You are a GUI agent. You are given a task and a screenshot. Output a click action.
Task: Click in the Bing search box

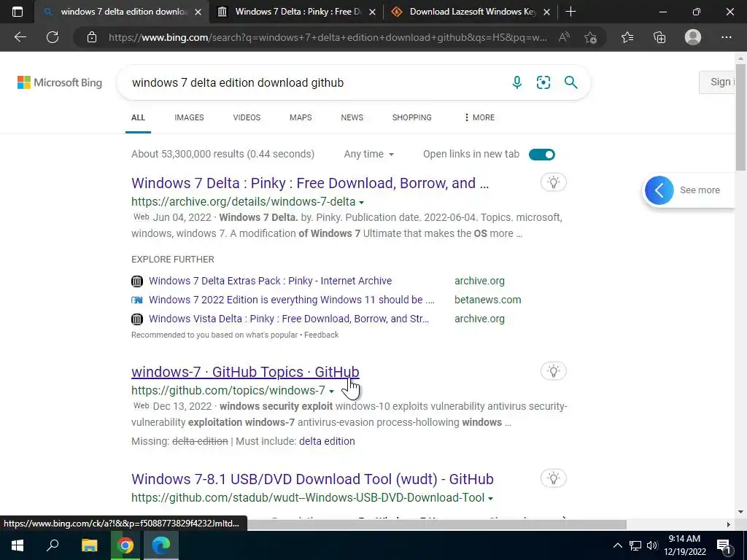pos(314,82)
